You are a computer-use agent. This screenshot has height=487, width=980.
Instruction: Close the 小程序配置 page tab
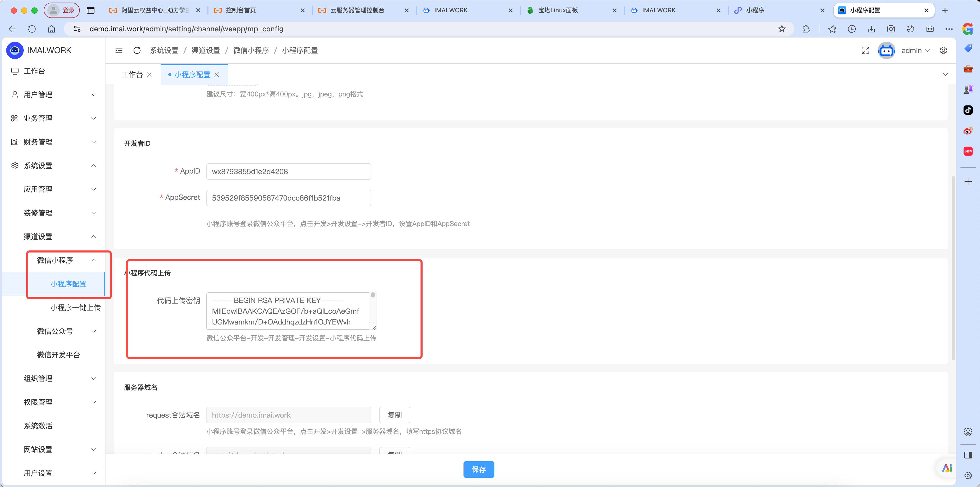[x=217, y=75]
